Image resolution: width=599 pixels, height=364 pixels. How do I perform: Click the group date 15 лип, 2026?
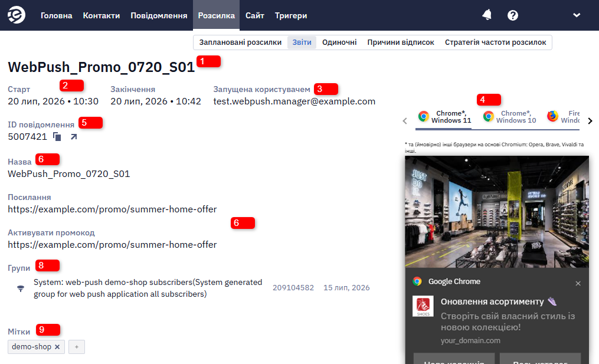(x=346, y=288)
